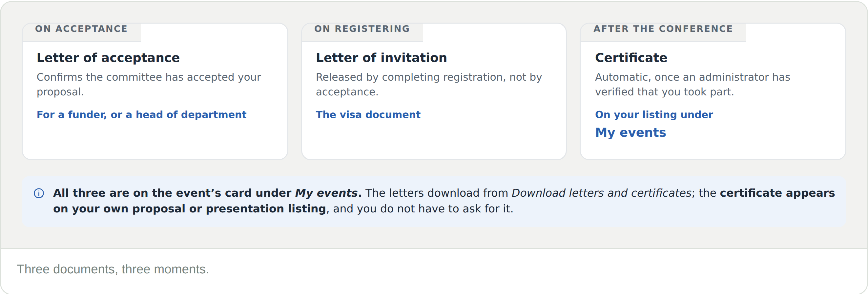Click the Letter of invitation heading
868x295 pixels.
pyautogui.click(x=381, y=58)
